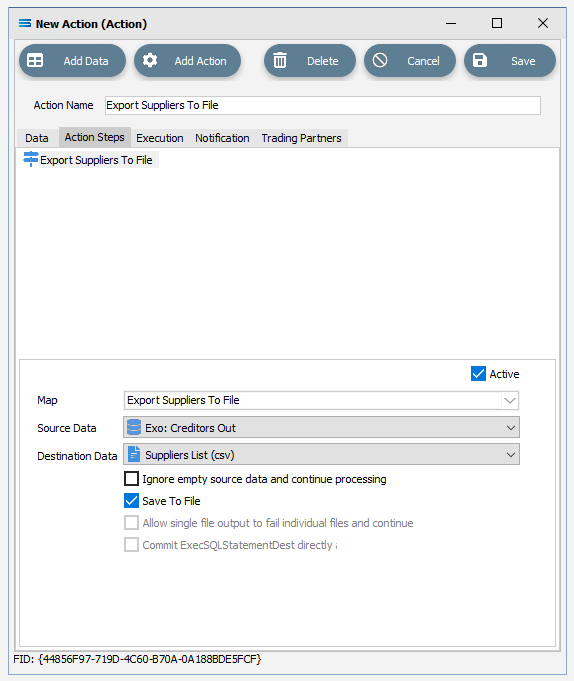Click the Add Data grid icon
This screenshot has width=574, height=681.
[x=35, y=60]
